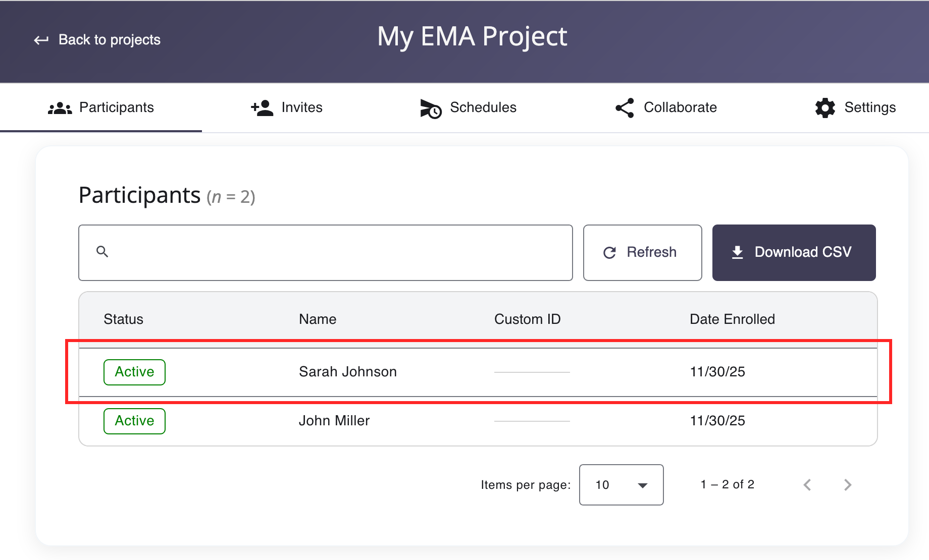Select Sarah Johnson's Active status badge

click(x=134, y=372)
